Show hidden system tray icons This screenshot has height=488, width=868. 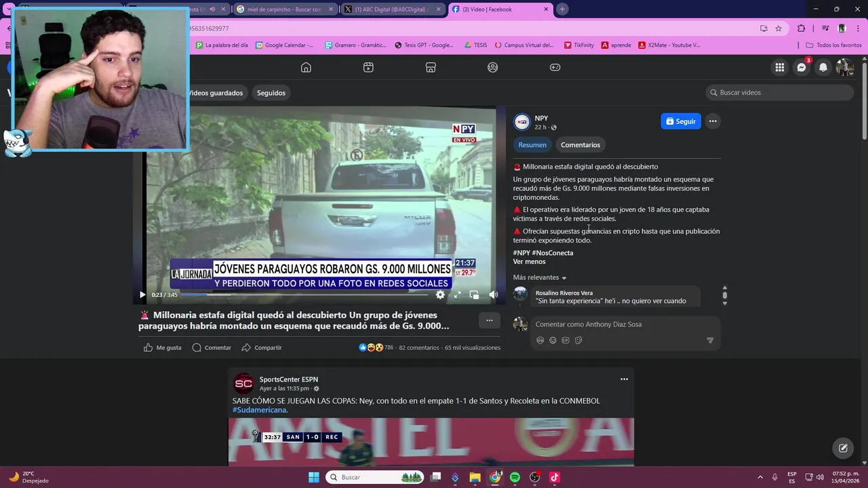point(759,477)
